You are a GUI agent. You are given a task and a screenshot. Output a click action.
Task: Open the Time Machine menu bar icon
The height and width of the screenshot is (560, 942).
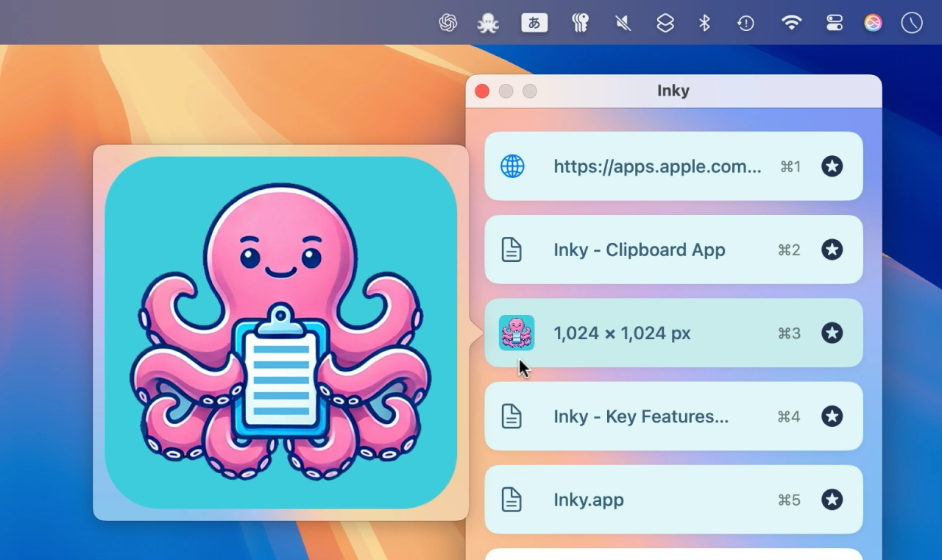point(746,24)
